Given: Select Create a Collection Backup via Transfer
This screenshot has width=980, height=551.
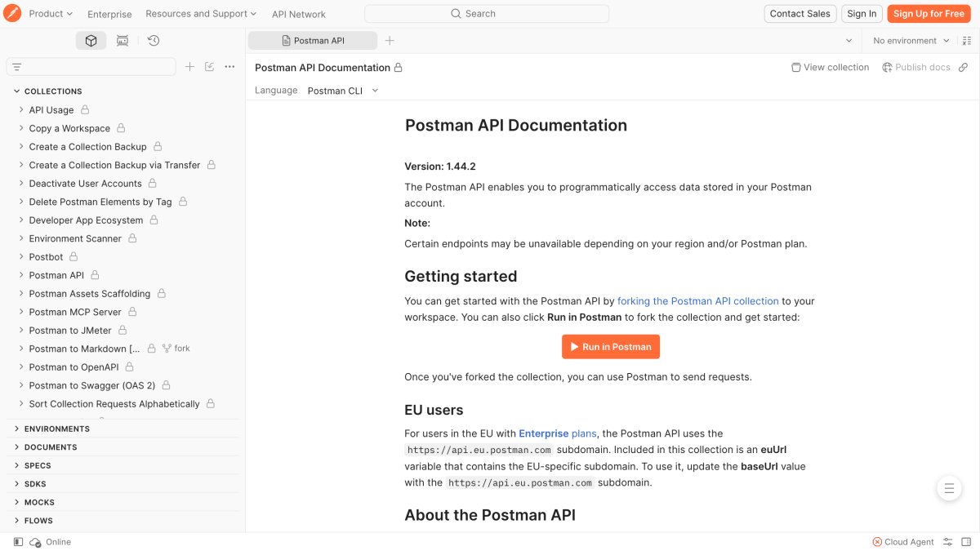Looking at the screenshot, I should (114, 165).
